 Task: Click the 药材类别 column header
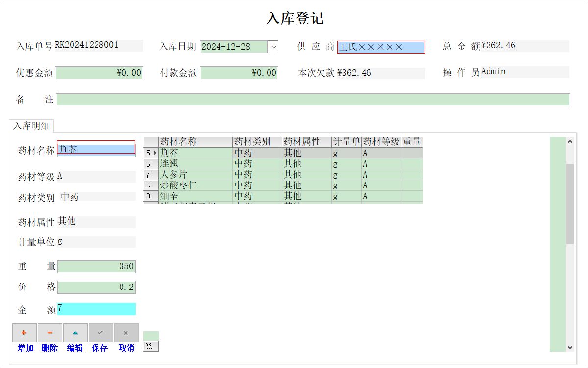257,142
